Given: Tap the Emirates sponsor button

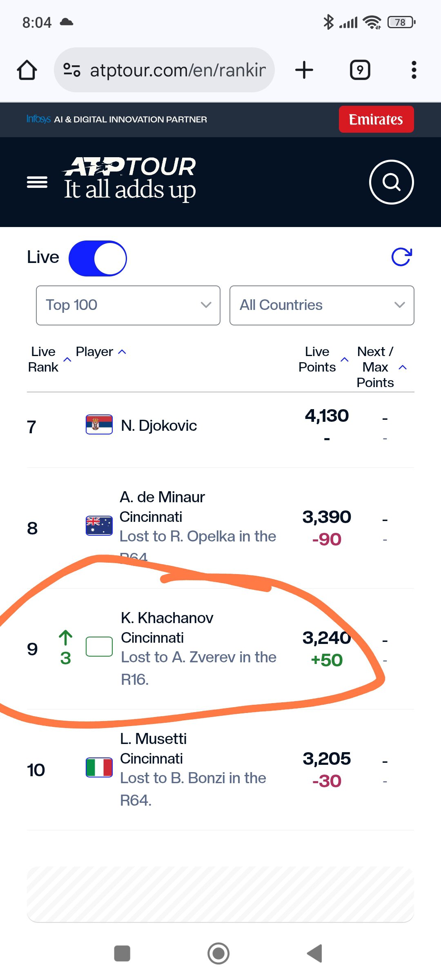Looking at the screenshot, I should [x=376, y=119].
